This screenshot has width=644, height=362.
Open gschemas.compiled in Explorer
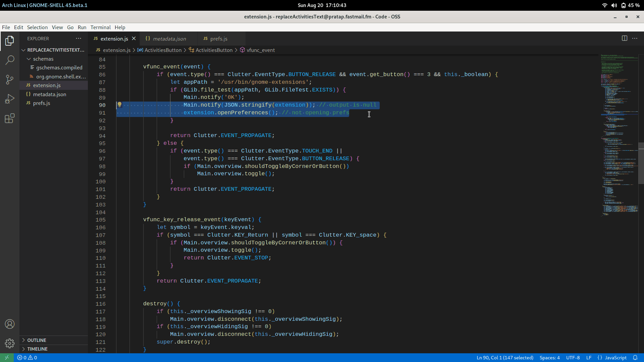click(54, 68)
